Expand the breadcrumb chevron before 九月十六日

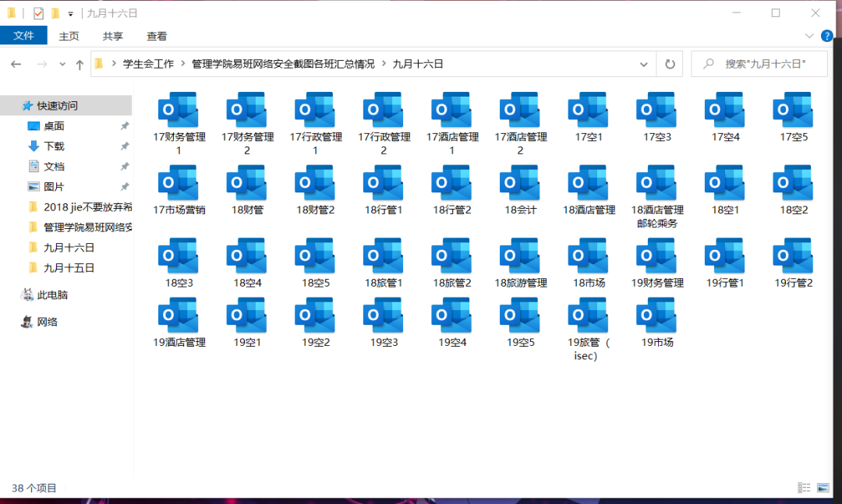pyautogui.click(x=384, y=64)
